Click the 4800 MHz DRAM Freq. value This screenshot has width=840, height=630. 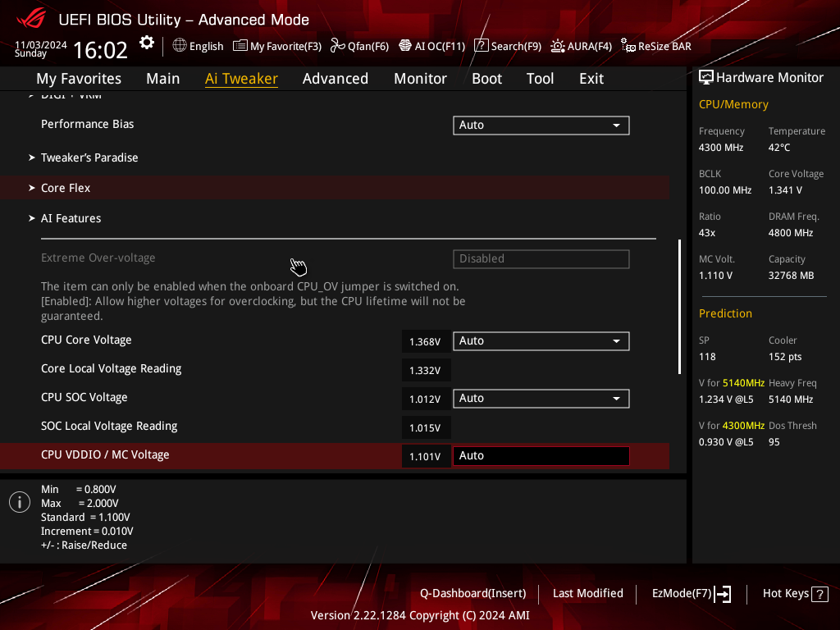pyautogui.click(x=791, y=233)
